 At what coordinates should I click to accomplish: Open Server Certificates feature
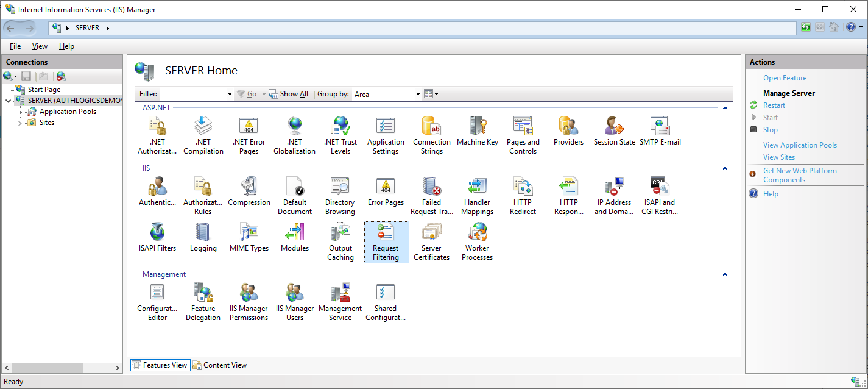click(x=431, y=241)
